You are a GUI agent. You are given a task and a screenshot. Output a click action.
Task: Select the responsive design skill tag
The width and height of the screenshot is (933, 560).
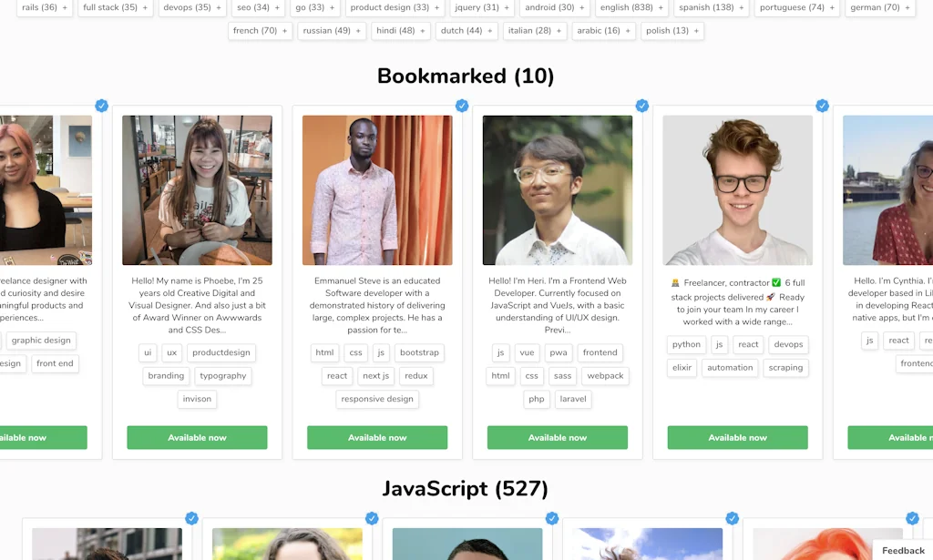376,399
